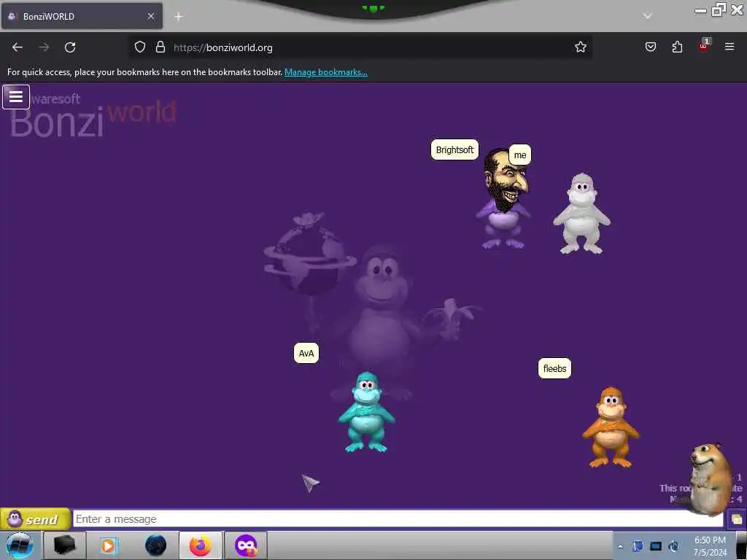The height and width of the screenshot is (560, 747).
Task: Click the padlock site info icon
Action: [x=160, y=47]
